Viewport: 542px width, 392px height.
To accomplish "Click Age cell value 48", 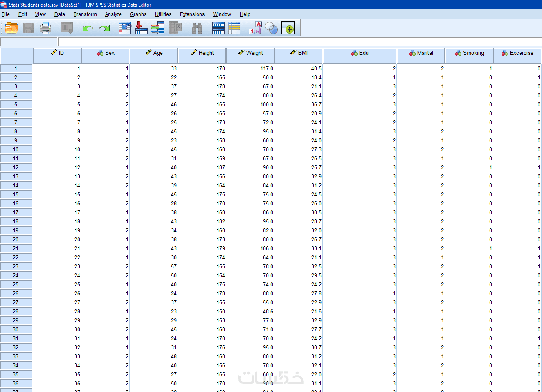I will click(154, 356).
